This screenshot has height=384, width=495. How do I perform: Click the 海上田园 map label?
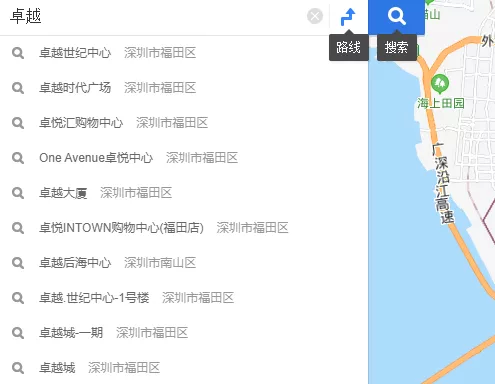441,103
